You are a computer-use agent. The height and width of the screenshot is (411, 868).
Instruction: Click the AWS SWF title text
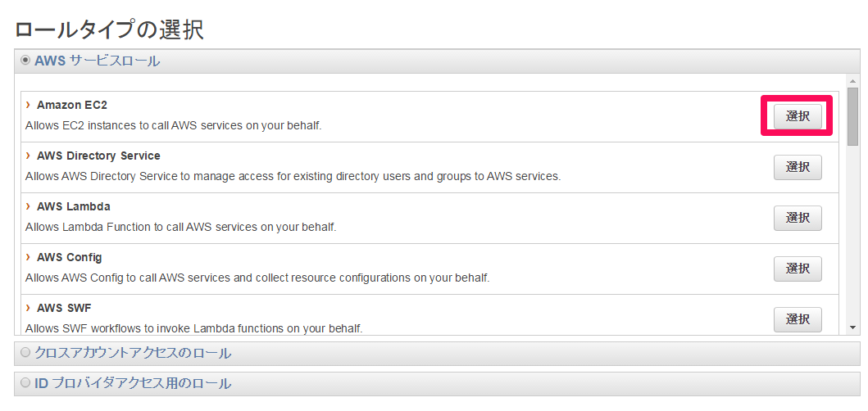coord(64,308)
